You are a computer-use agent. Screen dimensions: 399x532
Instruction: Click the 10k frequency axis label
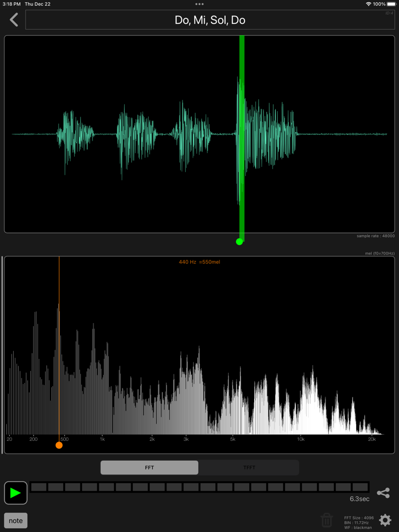tap(301, 439)
